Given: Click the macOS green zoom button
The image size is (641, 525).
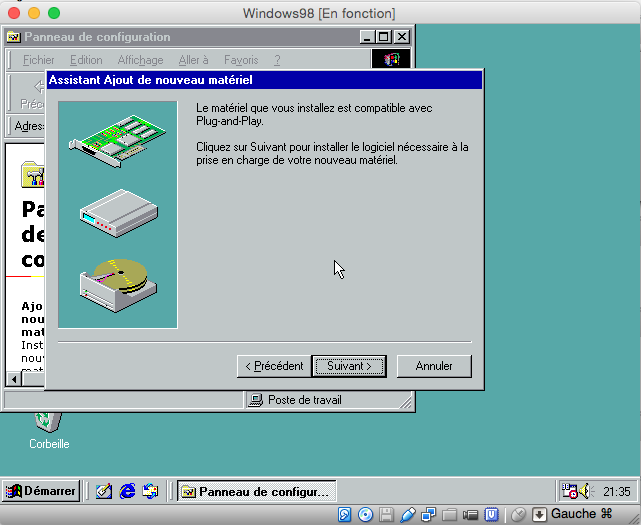Looking at the screenshot, I should (54, 13).
